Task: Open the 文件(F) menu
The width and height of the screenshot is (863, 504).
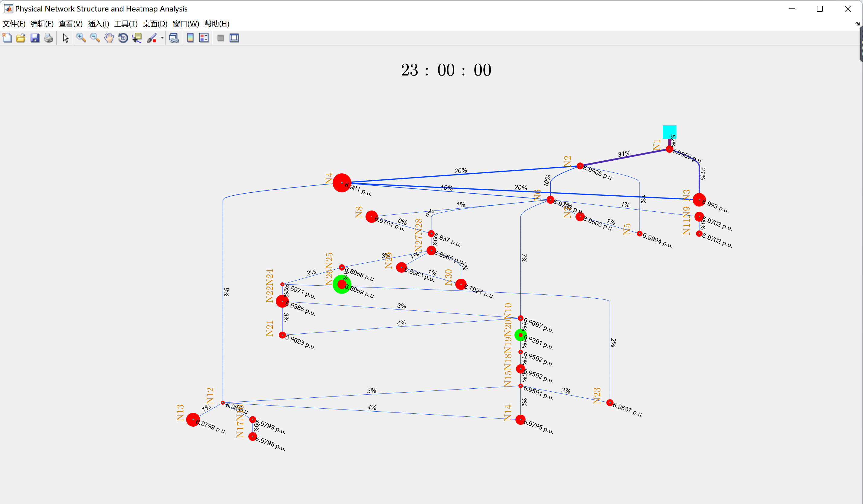Action: point(14,24)
